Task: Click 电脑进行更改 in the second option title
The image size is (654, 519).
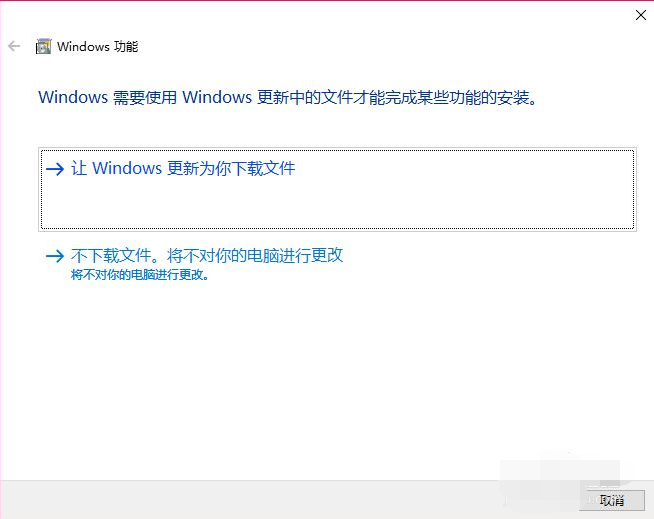Action: [295, 255]
